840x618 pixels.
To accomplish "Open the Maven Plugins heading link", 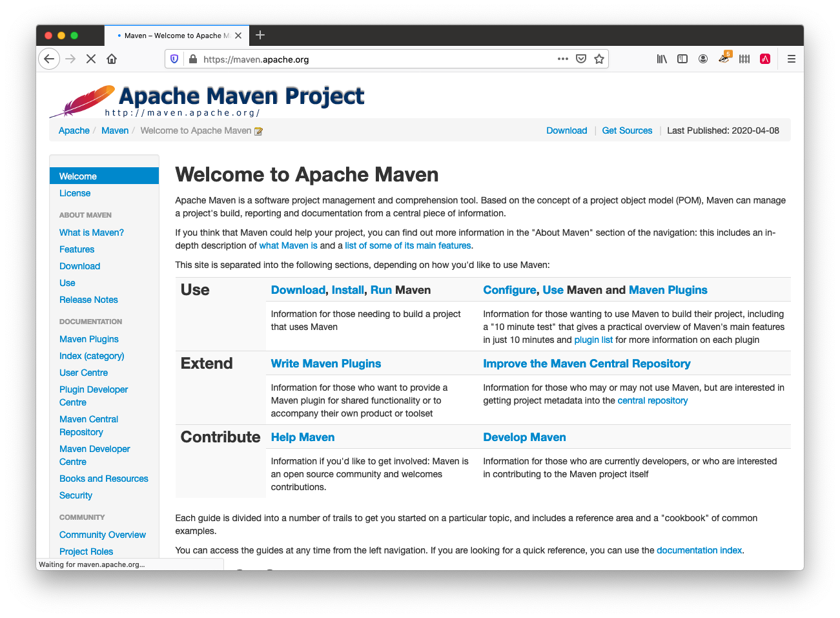I will pyautogui.click(x=668, y=290).
